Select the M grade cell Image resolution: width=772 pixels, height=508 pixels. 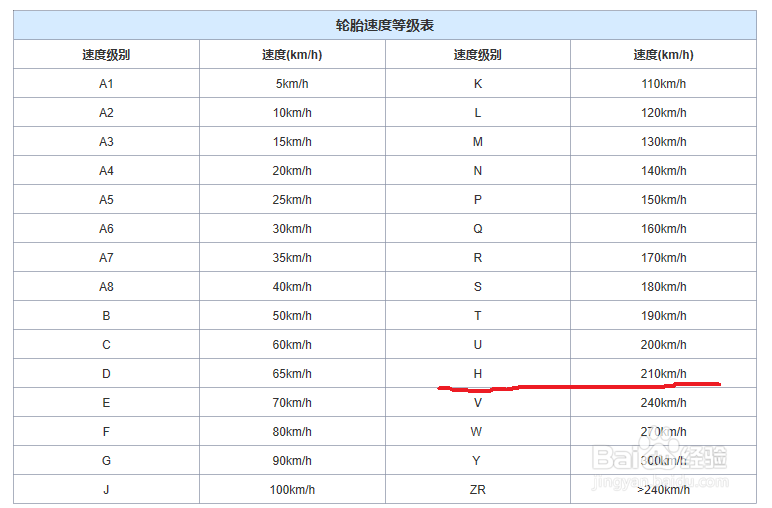pos(478,142)
